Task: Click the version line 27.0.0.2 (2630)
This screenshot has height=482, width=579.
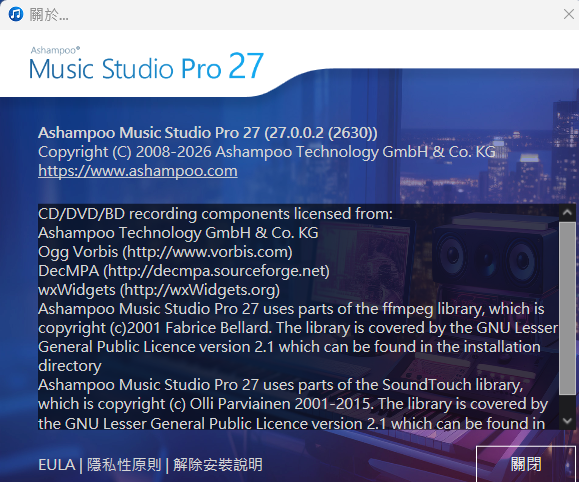Action: (x=208, y=133)
